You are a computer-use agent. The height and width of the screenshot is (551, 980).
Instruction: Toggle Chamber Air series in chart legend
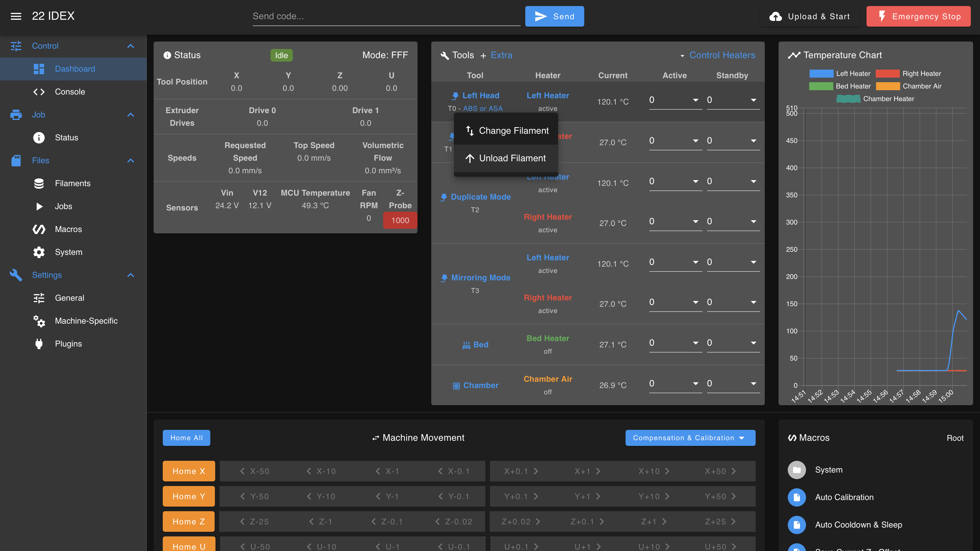coord(908,86)
